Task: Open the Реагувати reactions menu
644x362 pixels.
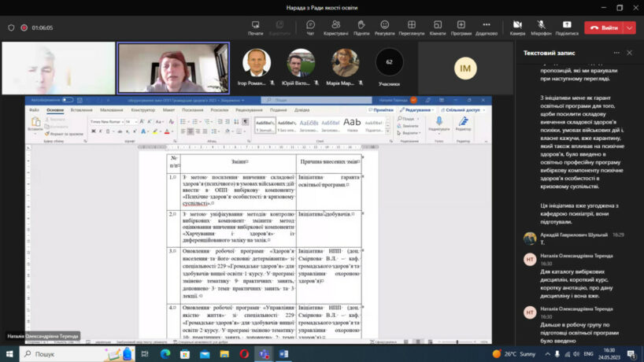Action: coord(385,28)
